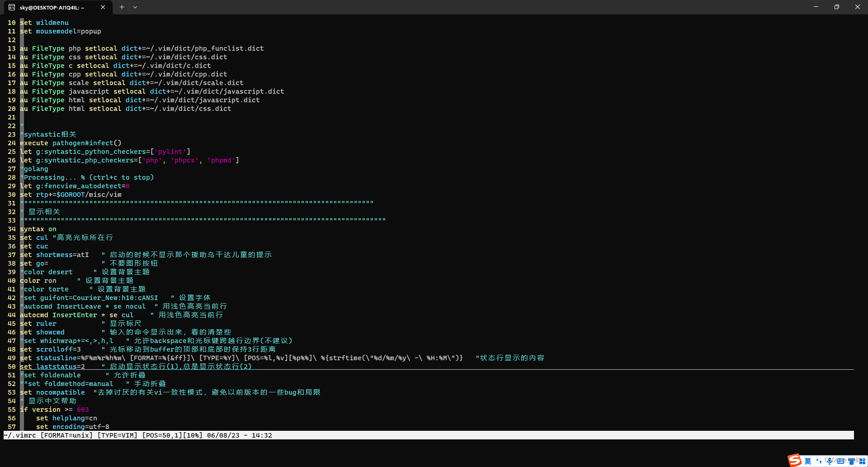Click 'whichwrap+=<,>,h,l' on line 47
Viewport: 868px width, 467px height.
coord(77,341)
